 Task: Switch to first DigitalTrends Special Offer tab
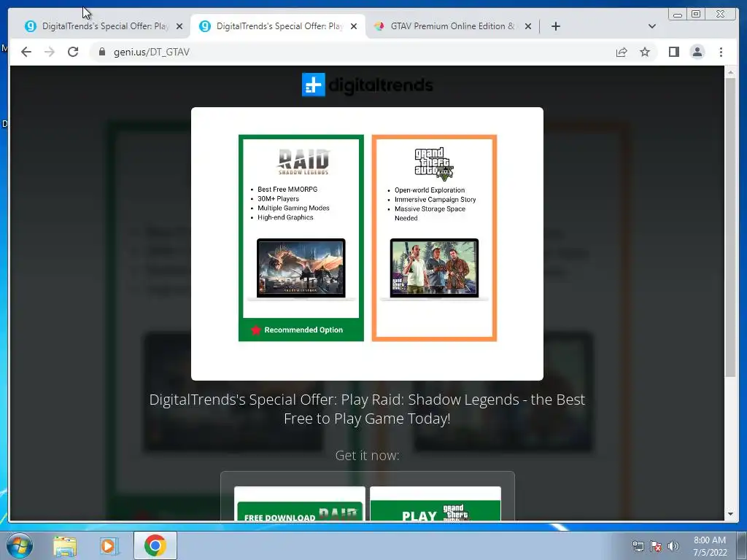[x=104, y=26]
